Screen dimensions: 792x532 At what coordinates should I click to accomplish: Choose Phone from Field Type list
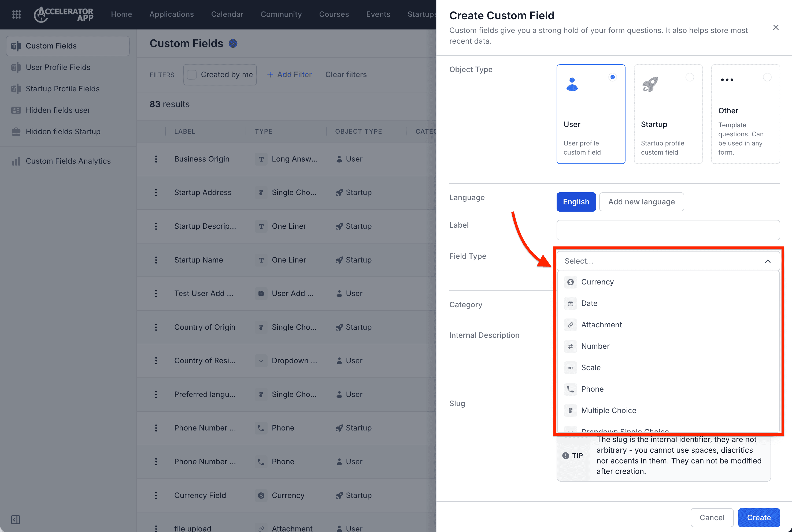(668, 389)
